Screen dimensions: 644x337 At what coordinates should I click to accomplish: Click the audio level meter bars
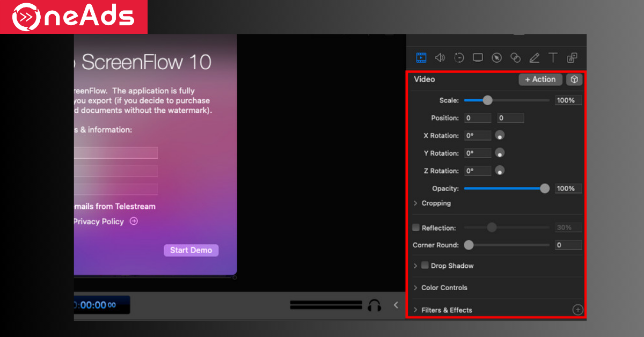pos(326,305)
